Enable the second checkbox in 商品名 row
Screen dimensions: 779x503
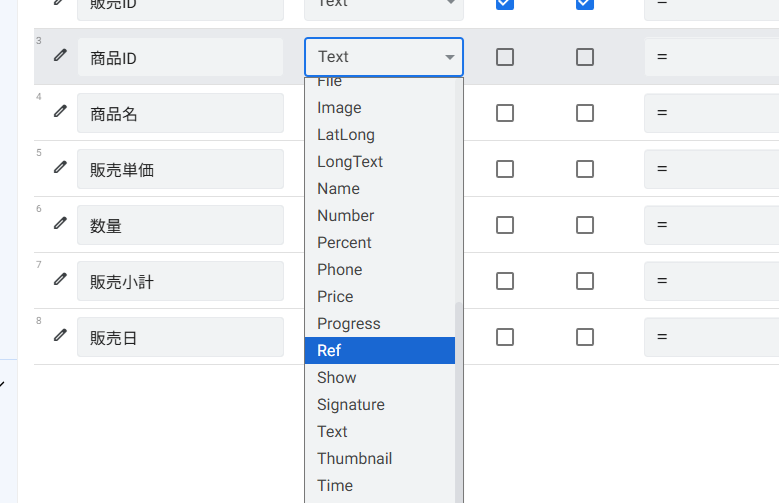click(x=585, y=113)
